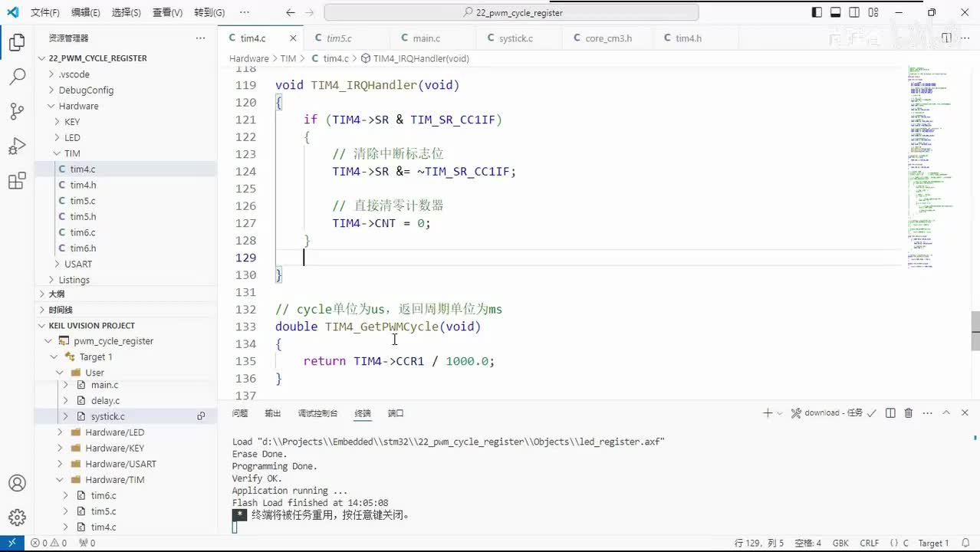Image resolution: width=980 pixels, height=552 pixels.
Task: Click the 22_pwm_cycle_register search box
Action: [511, 12]
